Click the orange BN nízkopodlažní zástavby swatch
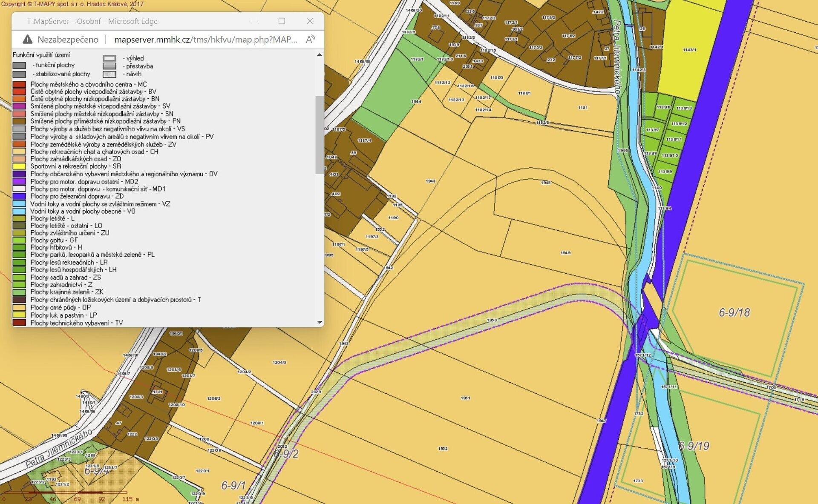This screenshot has height=504, width=818. 19,99
